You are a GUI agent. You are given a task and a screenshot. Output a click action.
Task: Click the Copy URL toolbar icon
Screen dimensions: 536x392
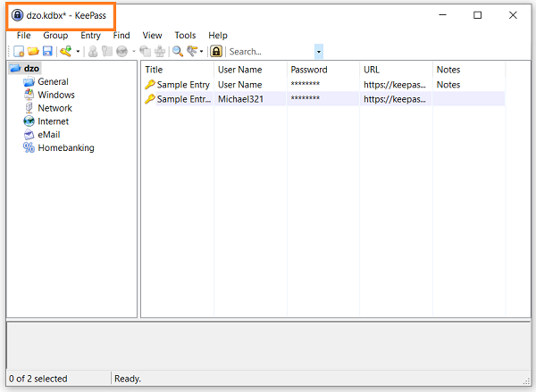click(146, 51)
